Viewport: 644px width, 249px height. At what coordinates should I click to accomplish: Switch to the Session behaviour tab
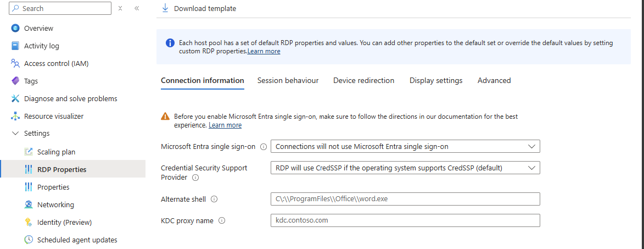click(288, 80)
